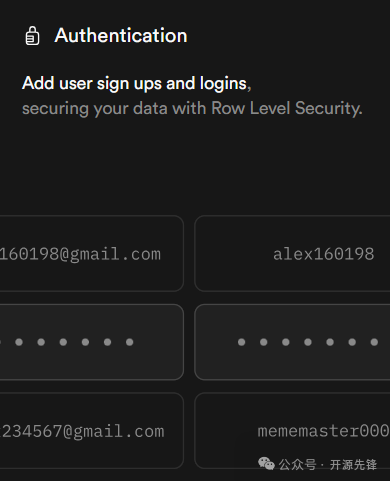Select the 160198@gmail.com email field

click(91, 254)
